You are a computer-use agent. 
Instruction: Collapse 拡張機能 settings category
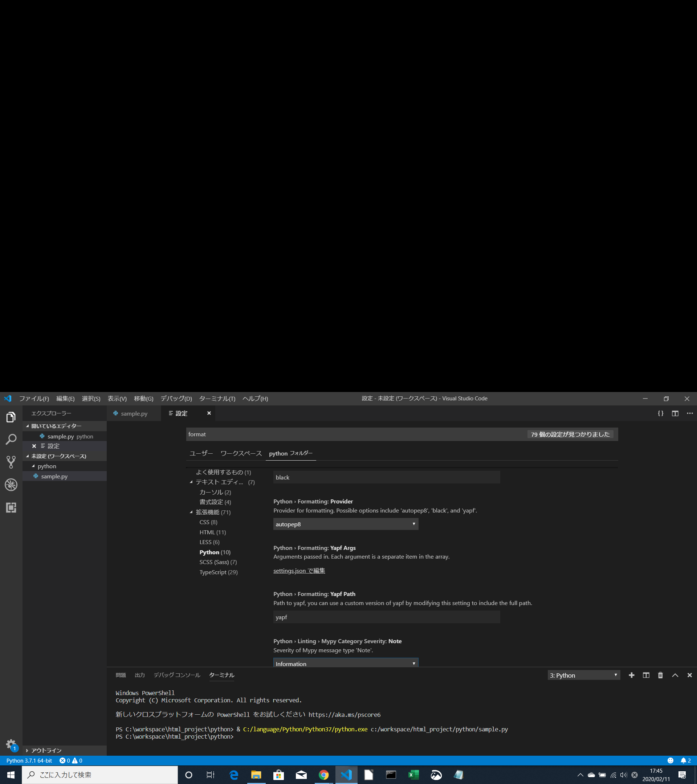pos(191,512)
